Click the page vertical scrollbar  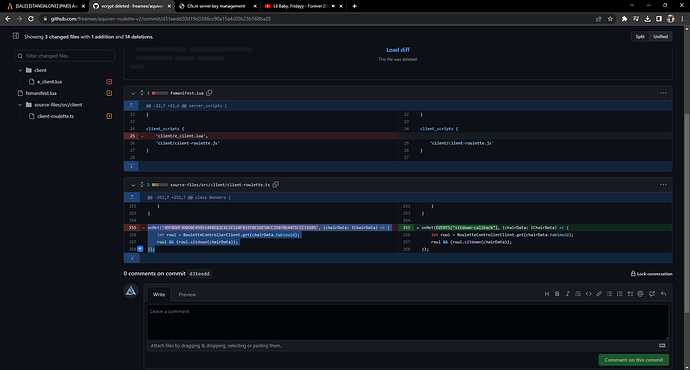point(686,213)
